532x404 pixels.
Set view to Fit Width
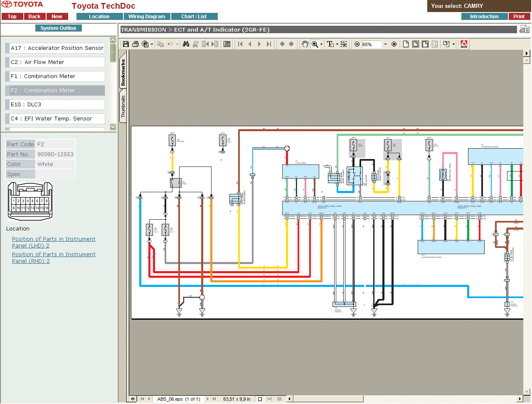pyautogui.click(x=425, y=44)
